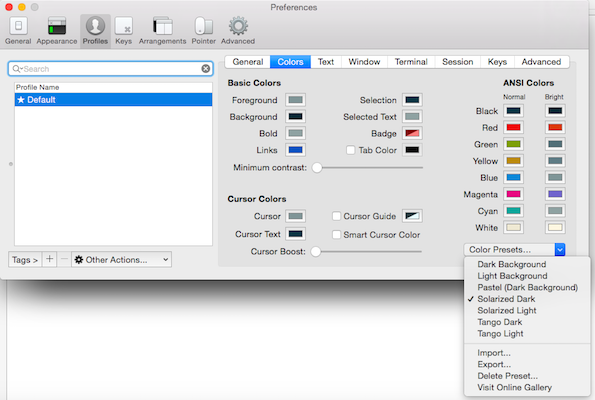Open the Advanced gear toolbar icon
The image size is (595, 400).
pyautogui.click(x=238, y=31)
